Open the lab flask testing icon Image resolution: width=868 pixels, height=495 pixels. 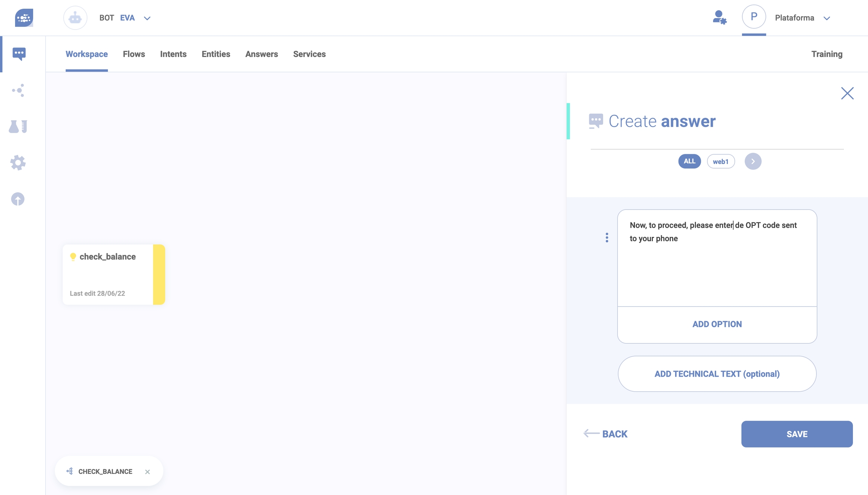[x=18, y=126]
